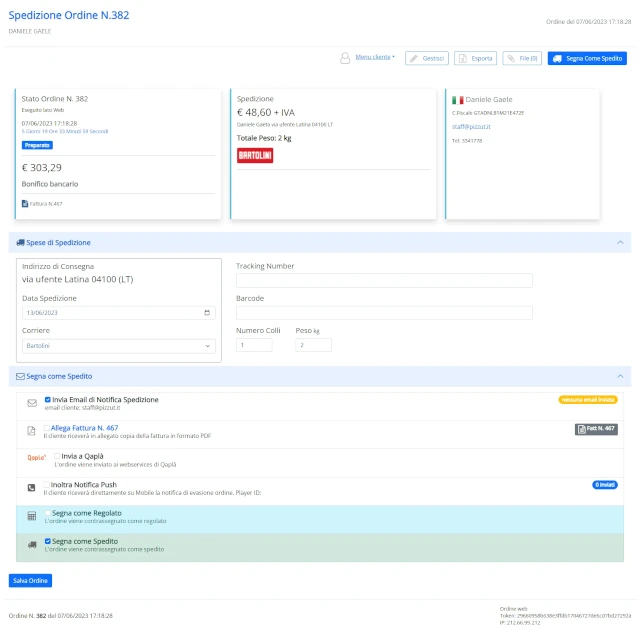This screenshot has height=640, width=640.
Task: Click the Segna Come Spedito top button
Action: click(587, 58)
